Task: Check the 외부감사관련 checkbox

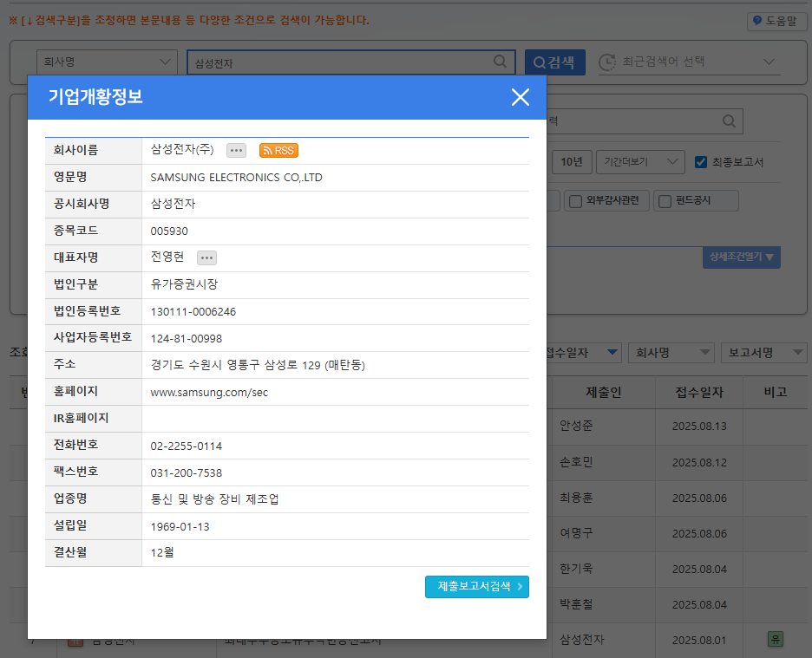Action: point(575,201)
